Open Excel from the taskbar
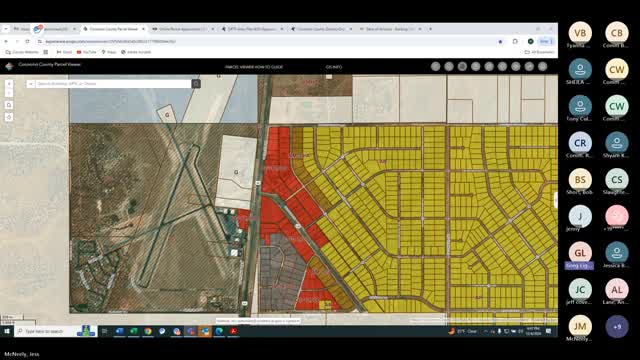Screen dimensions: 640x360 point(133,331)
